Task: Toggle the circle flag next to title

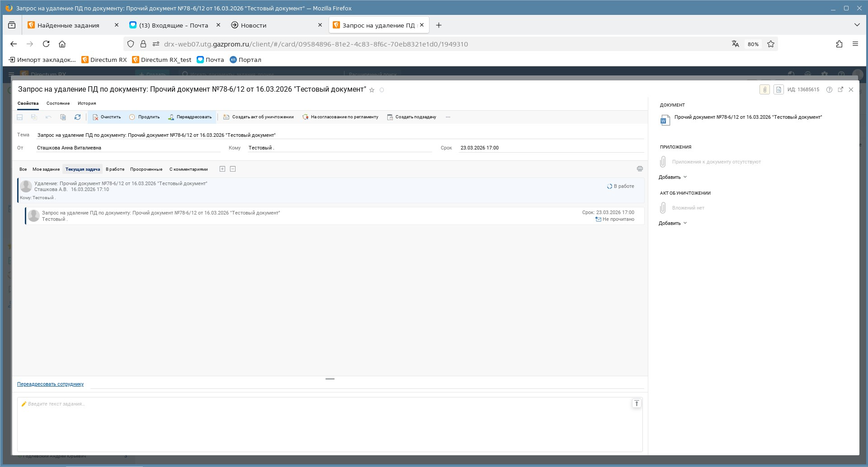Action: (382, 90)
